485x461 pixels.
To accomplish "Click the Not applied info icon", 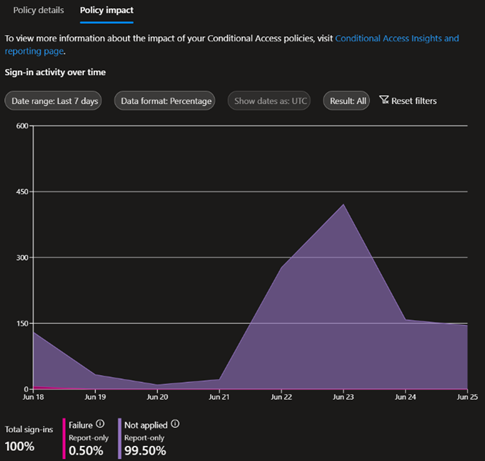I will pos(175,424).
